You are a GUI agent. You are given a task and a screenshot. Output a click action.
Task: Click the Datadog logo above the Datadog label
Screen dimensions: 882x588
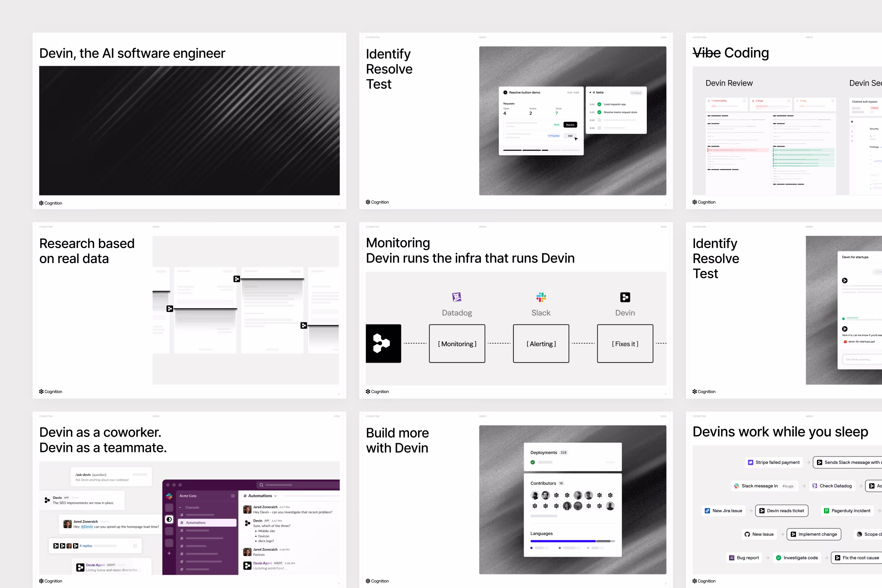click(457, 297)
